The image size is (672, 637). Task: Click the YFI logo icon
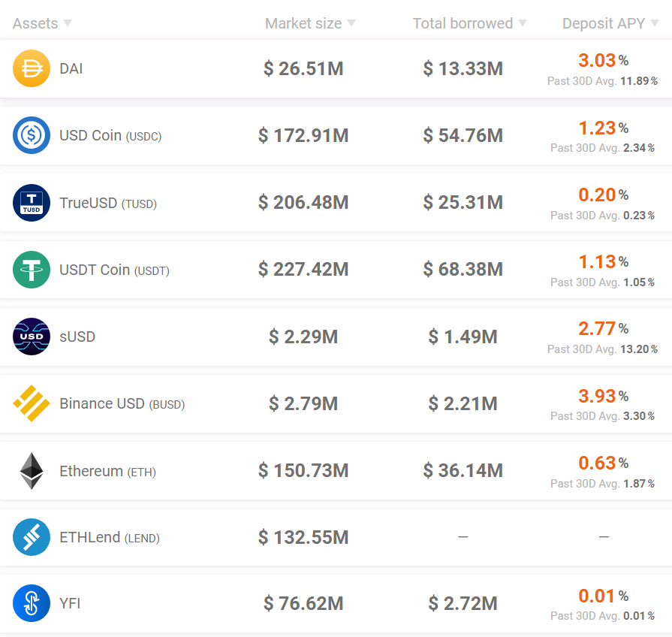[x=32, y=603]
